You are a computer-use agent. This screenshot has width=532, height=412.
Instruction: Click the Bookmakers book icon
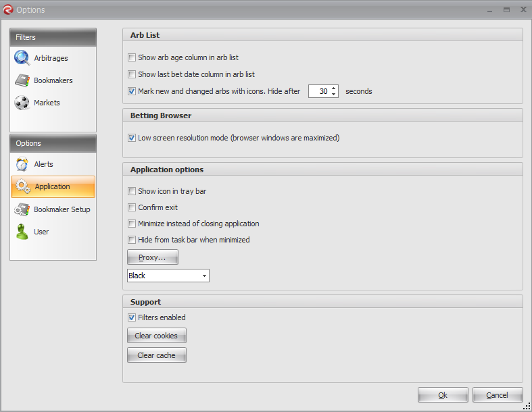point(22,80)
